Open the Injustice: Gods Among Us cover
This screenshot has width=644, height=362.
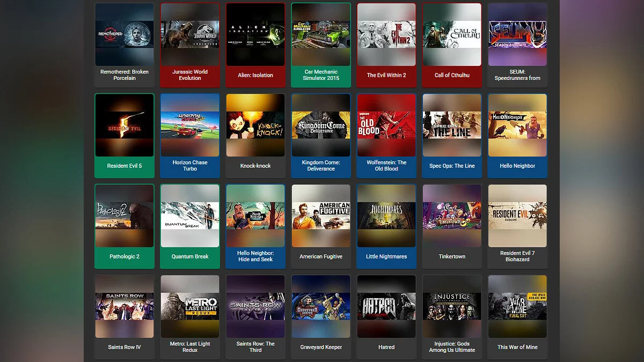[452, 306]
